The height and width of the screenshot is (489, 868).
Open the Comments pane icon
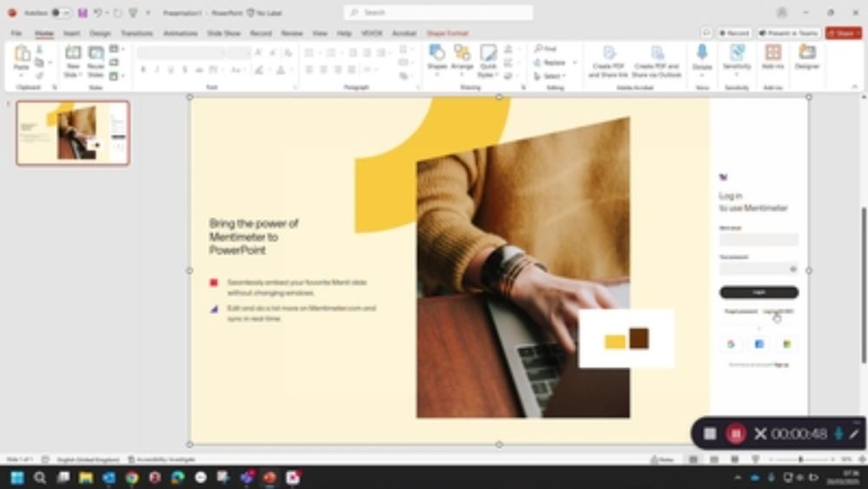[707, 33]
